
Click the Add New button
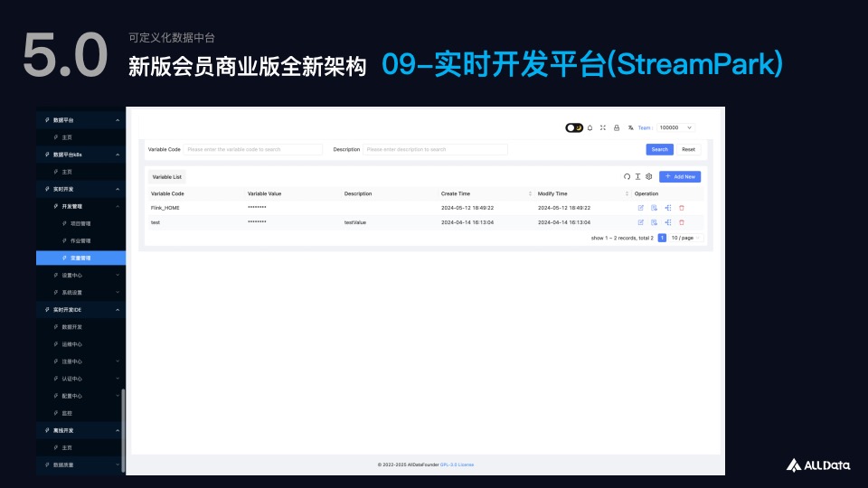coord(680,176)
